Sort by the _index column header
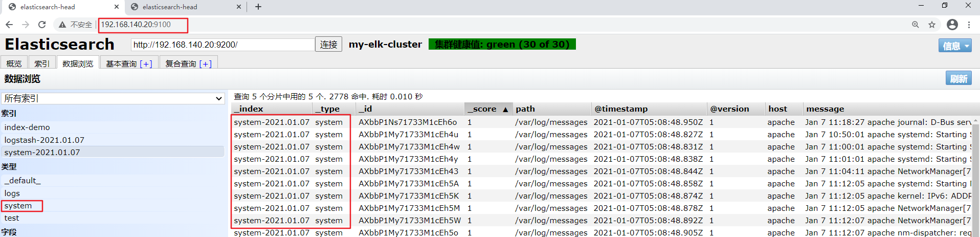 (272, 109)
